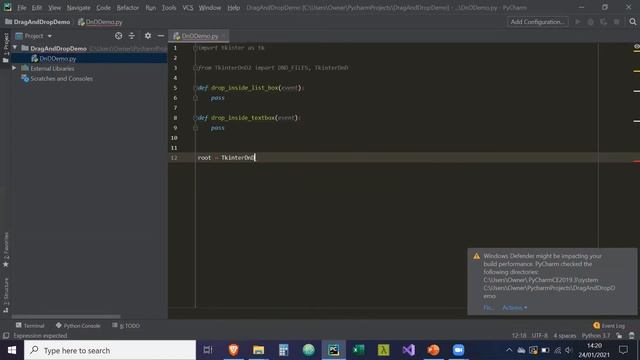Open the Edit menu

coord(37,8)
